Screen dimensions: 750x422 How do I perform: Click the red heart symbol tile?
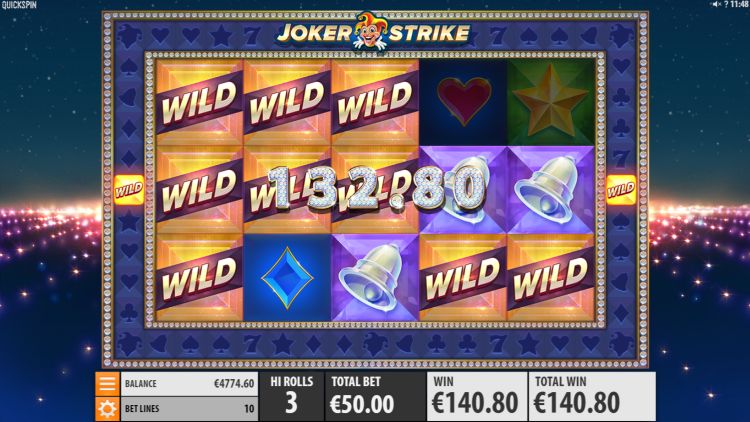[463, 102]
